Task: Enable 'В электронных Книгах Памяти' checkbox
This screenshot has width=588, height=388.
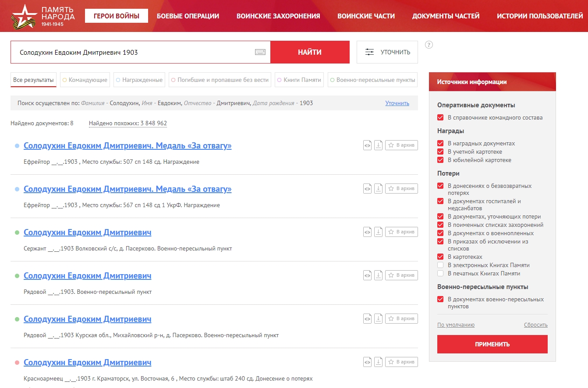Action: tap(440, 265)
